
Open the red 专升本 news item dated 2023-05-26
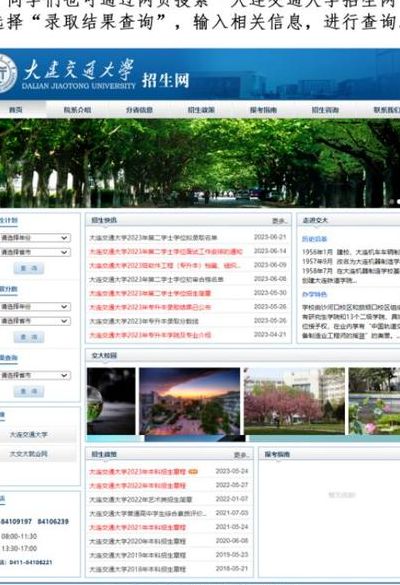[x=150, y=307]
